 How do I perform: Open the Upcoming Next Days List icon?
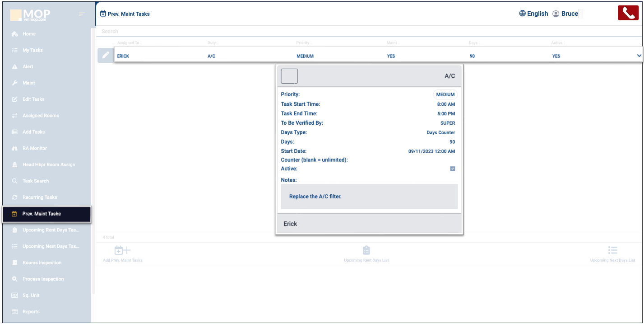[x=612, y=250]
